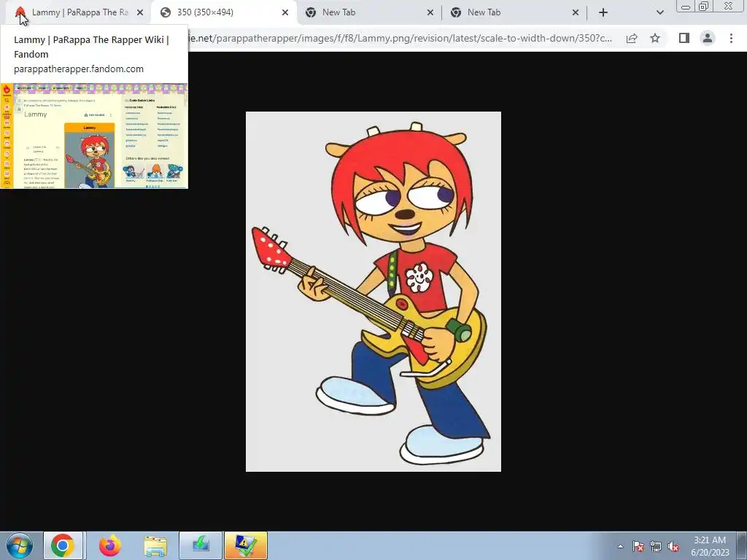Open a new tab with plus button
This screenshot has height=560, width=747.
603,12
